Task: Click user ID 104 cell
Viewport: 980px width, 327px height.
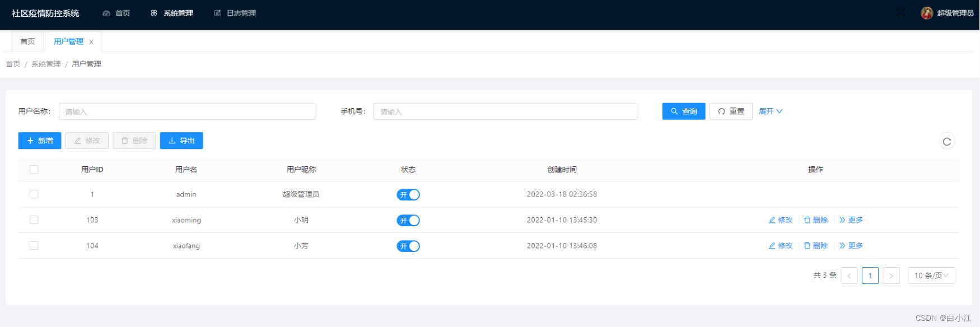Action: point(92,246)
